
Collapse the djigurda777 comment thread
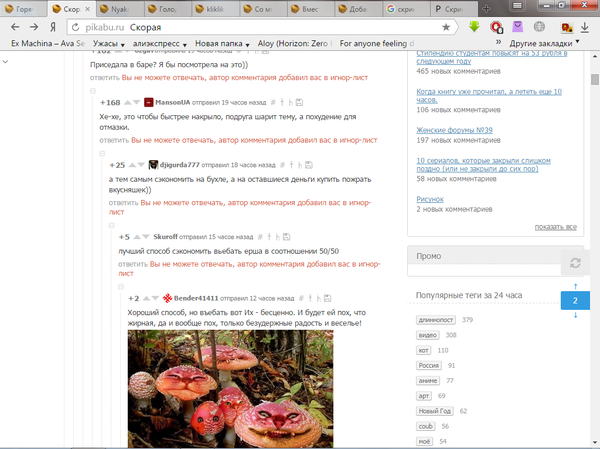[101, 154]
